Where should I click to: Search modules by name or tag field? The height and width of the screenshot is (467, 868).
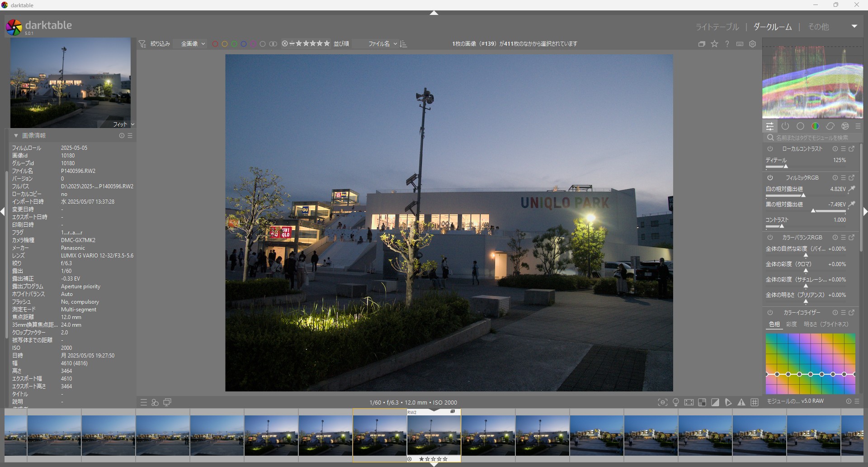tap(813, 138)
